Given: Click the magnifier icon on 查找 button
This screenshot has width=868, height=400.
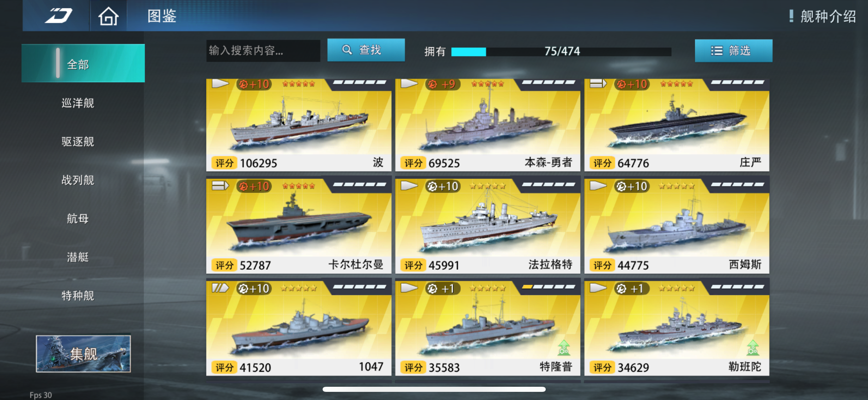Looking at the screenshot, I should click(347, 50).
